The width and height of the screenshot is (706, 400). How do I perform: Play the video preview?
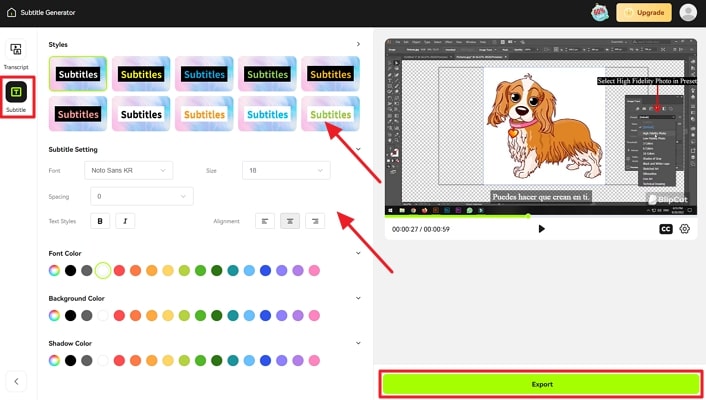(x=541, y=229)
